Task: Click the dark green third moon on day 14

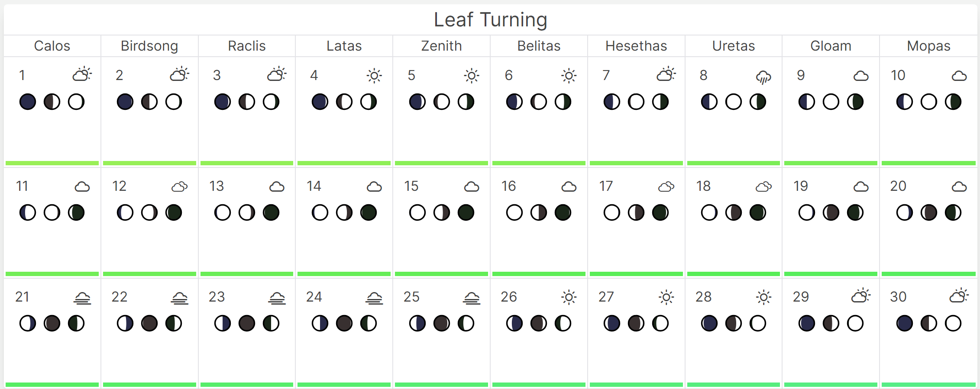Action: [x=369, y=213]
